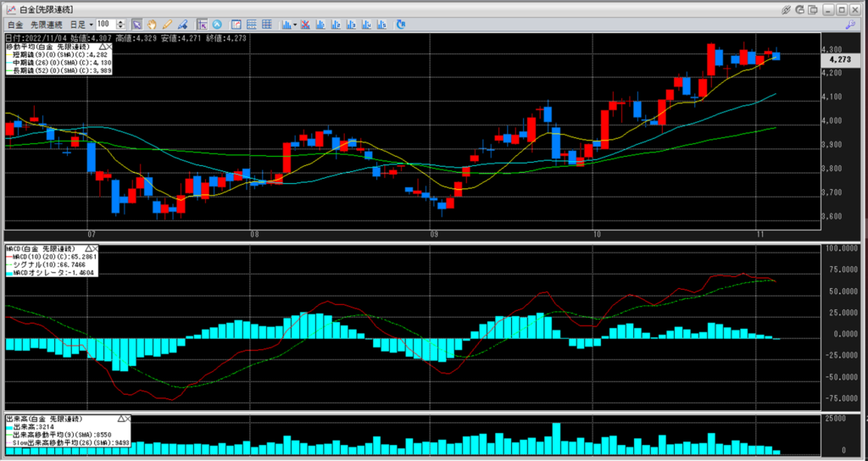Click the grid table layout icon

267,25
